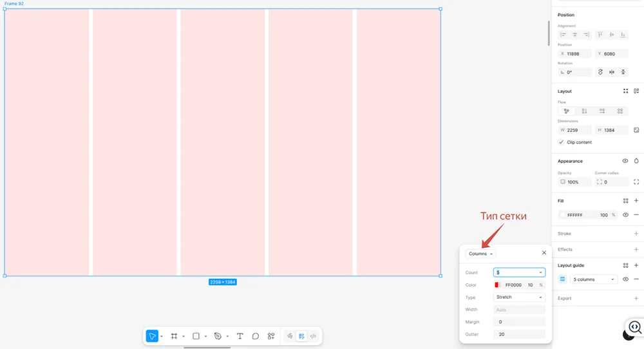Align selection left
This screenshot has height=349, width=644.
click(563, 35)
